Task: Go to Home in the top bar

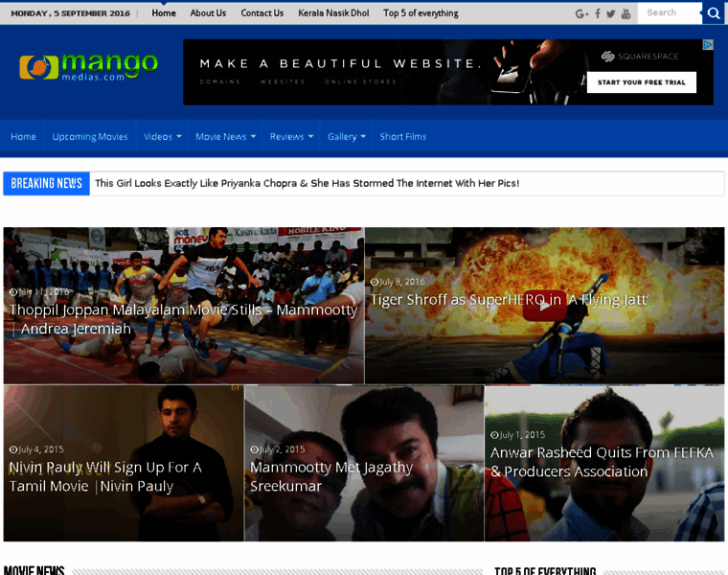Action: 164,13
